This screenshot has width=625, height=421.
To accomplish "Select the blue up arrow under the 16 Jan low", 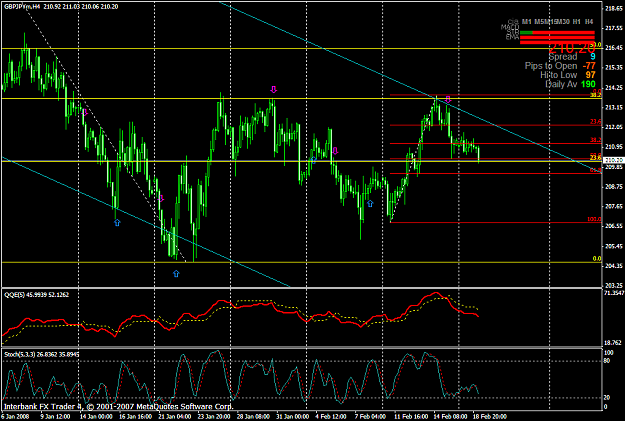I will coord(117,222).
